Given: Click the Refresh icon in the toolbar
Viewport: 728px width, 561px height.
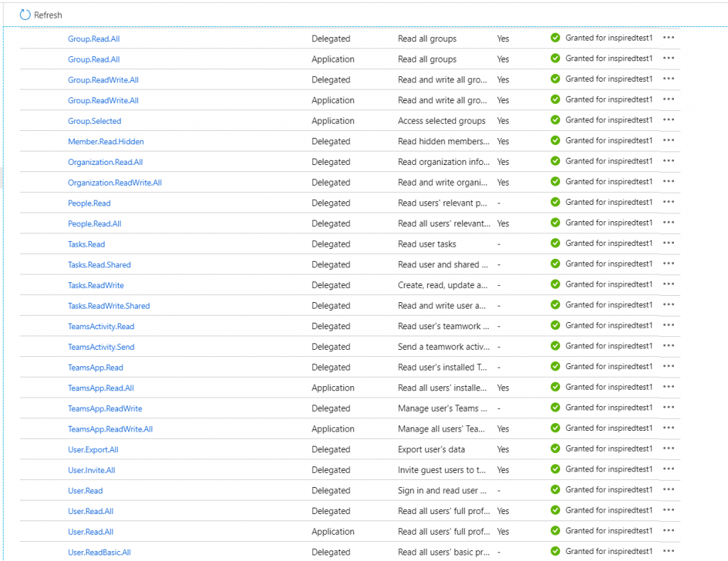Looking at the screenshot, I should pos(25,15).
